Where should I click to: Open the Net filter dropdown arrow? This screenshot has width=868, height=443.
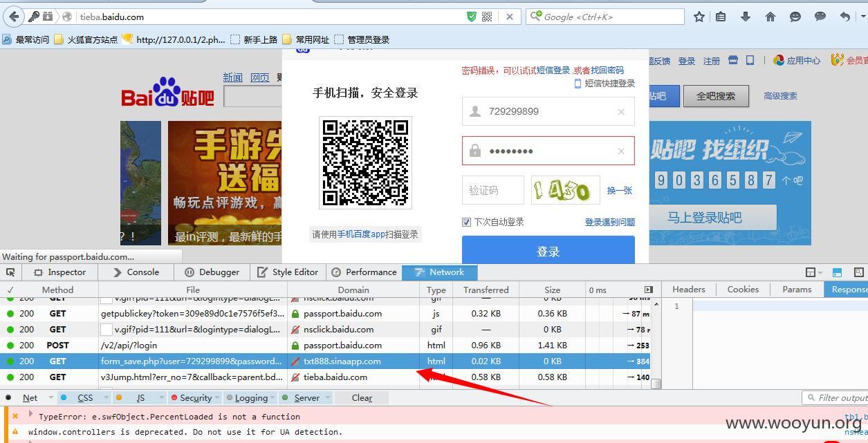click(50, 398)
